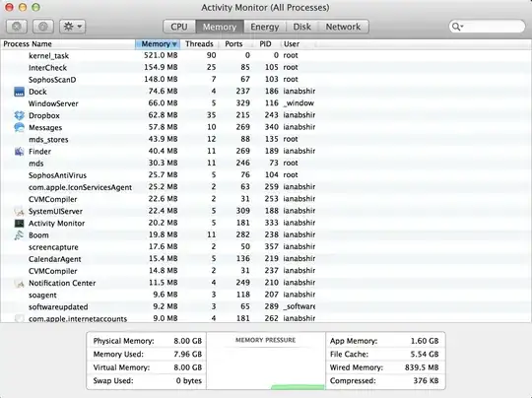Select com.apple.IconServicesAgent process
This screenshot has height=398, width=532.
point(266,187)
